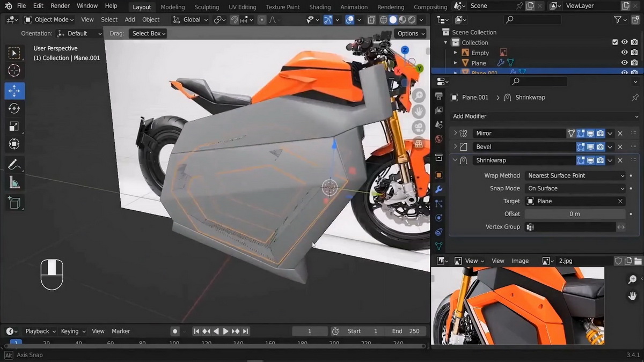The image size is (644, 362).
Task: Remove the Bevel modifier
Action: 620,146
